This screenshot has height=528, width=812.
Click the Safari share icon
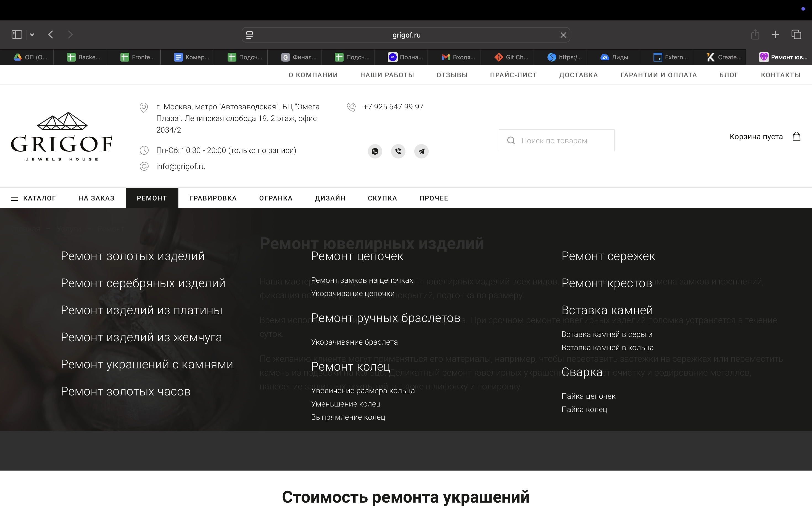(x=755, y=35)
